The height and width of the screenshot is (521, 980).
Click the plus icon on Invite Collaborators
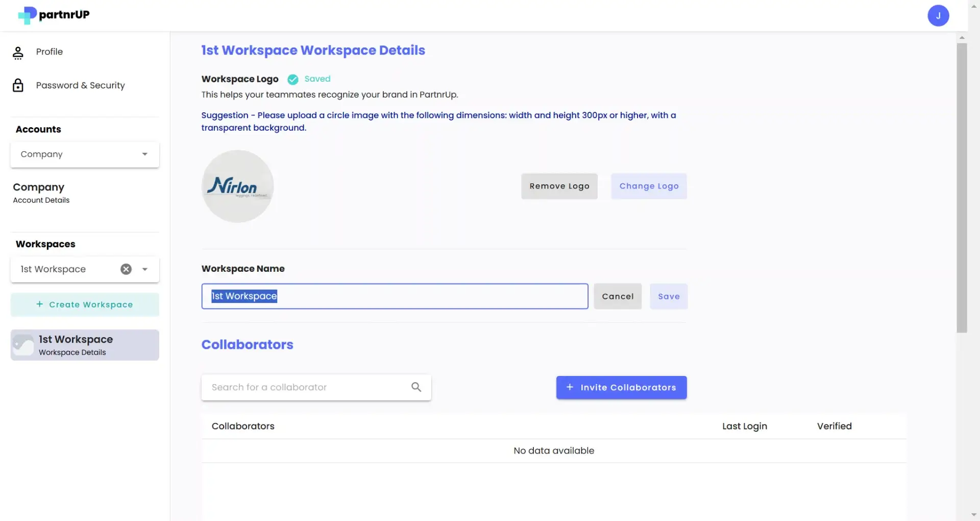point(570,387)
